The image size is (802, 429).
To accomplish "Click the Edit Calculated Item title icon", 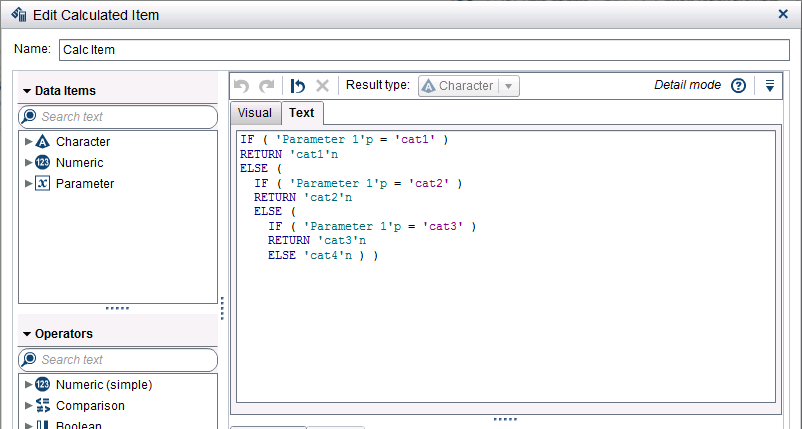I will 18,15.
